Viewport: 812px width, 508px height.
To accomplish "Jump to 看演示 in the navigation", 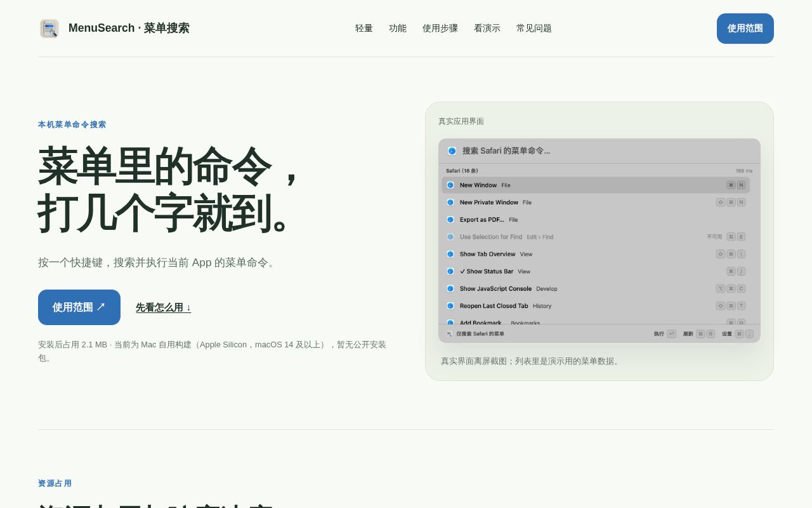I will tap(487, 29).
